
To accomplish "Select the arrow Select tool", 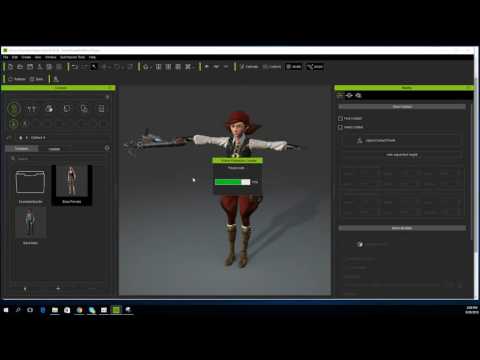I will pos(94,67).
